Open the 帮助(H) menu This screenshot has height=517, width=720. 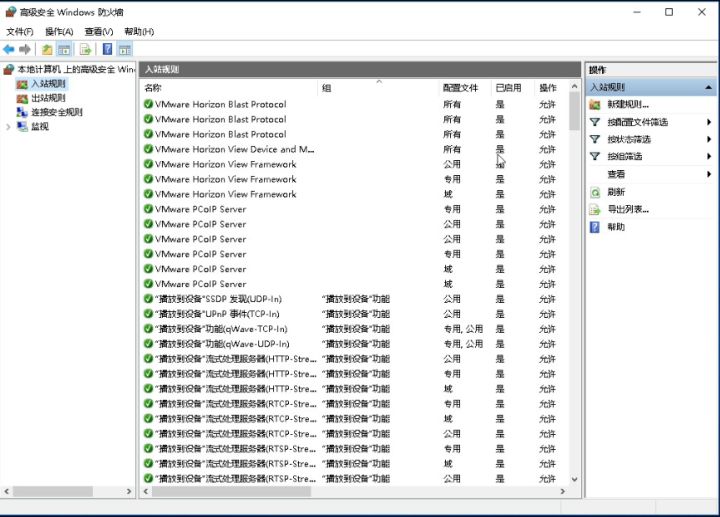pyautogui.click(x=139, y=32)
